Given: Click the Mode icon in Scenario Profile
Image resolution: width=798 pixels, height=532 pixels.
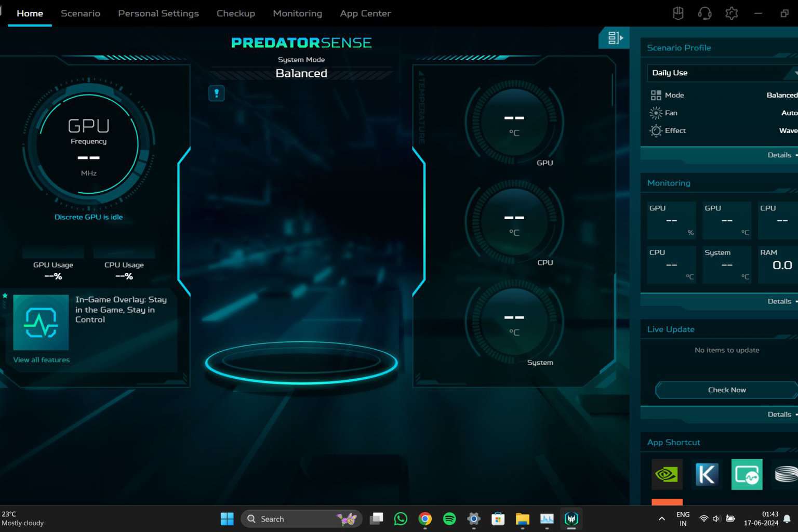Looking at the screenshot, I should pos(656,95).
